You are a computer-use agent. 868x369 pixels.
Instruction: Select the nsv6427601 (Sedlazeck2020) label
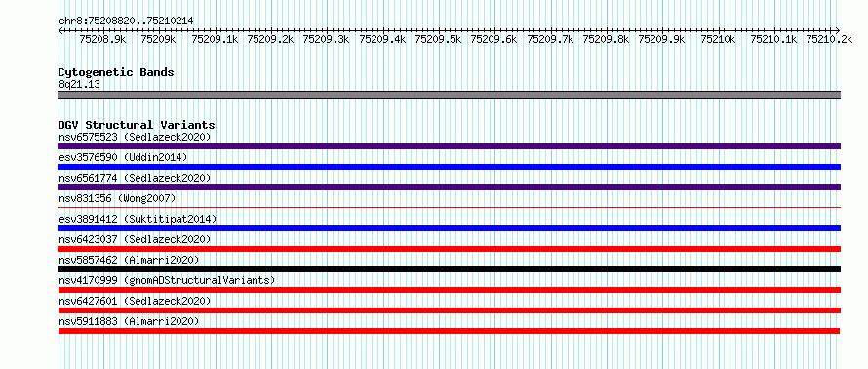pos(135,301)
